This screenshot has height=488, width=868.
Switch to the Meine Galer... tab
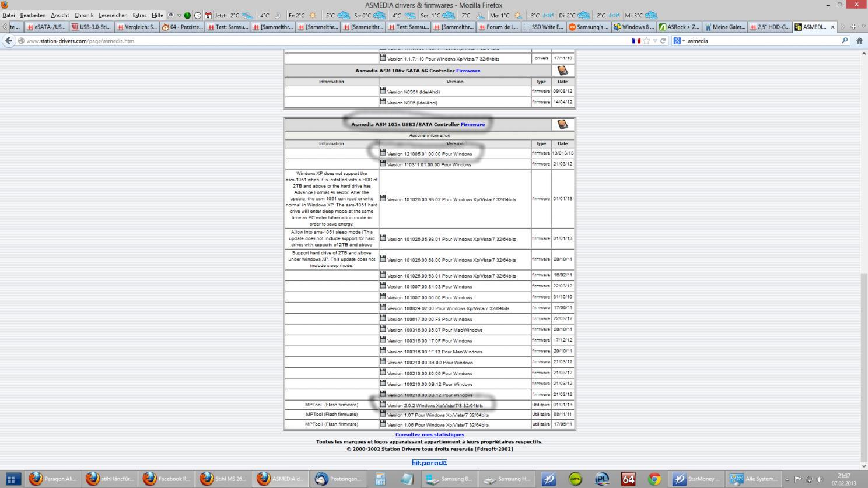724,27
